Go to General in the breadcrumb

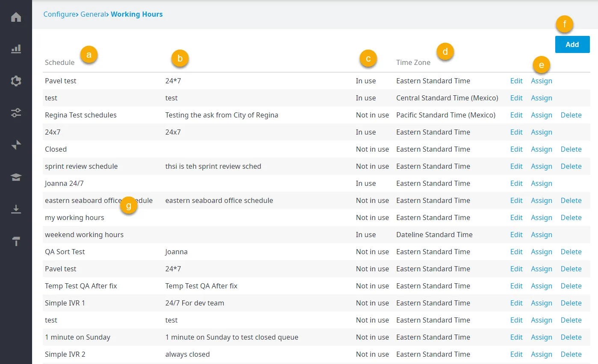[x=93, y=14]
